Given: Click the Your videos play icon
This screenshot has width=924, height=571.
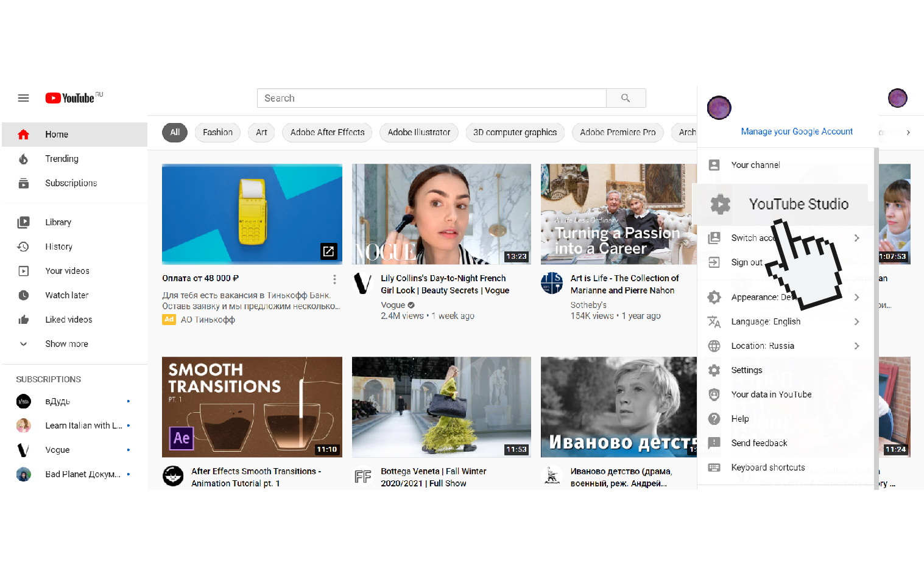Looking at the screenshot, I should [23, 271].
